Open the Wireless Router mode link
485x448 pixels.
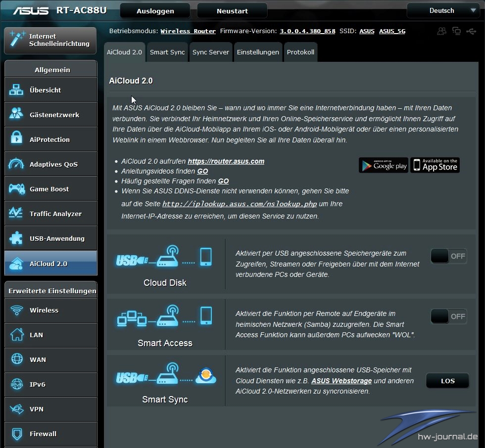188,31
